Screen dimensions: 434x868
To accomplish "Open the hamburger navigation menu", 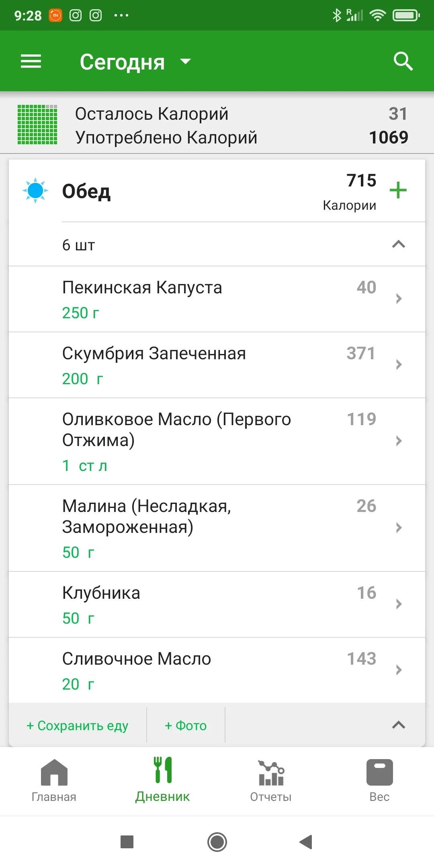I will point(31,61).
